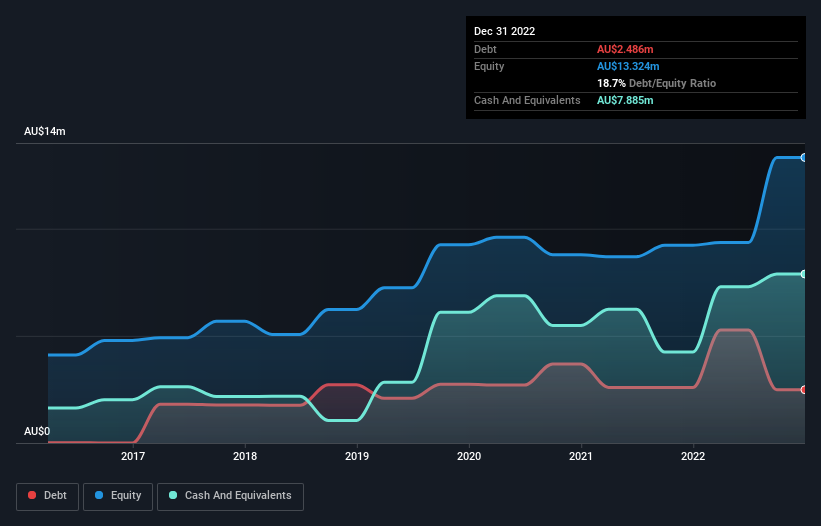The width and height of the screenshot is (821, 526).
Task: Click the tooltip Cash And Equivalents label
Action: (x=527, y=100)
